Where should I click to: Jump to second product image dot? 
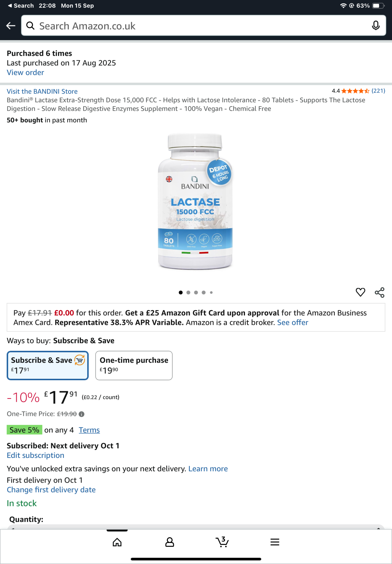pyautogui.click(x=188, y=292)
